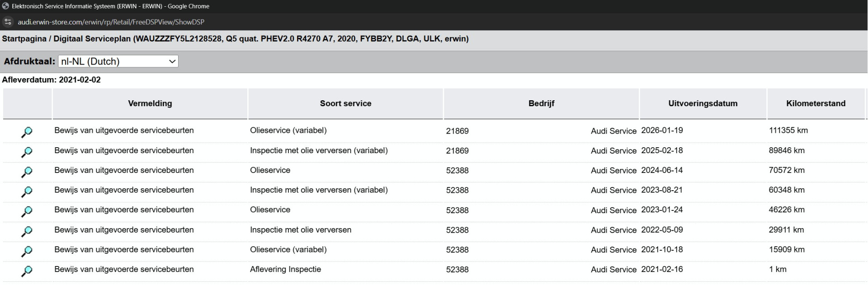The width and height of the screenshot is (868, 285).
Task: Go to Startpagina via breadcrumb
Action: 24,39
